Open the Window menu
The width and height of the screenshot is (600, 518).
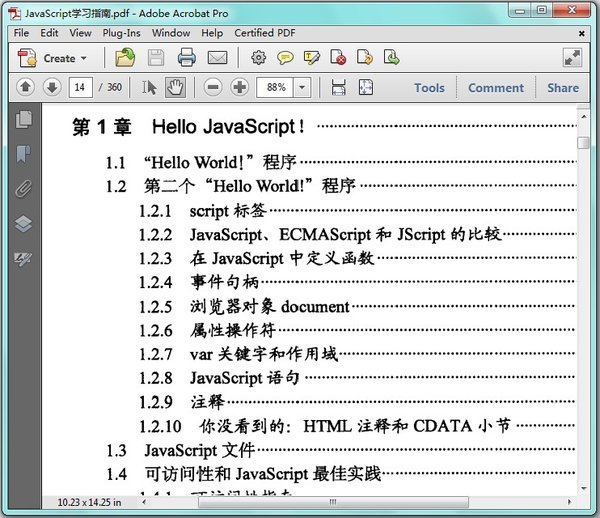click(171, 33)
